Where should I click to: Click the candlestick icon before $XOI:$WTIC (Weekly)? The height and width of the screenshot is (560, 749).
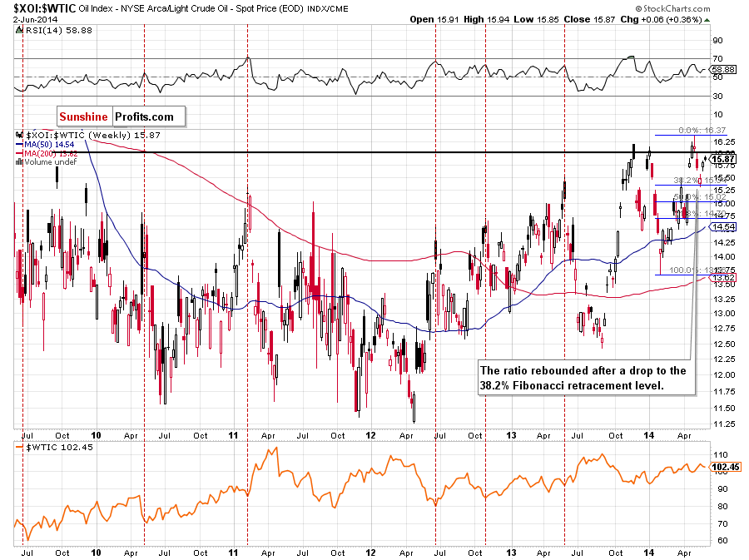click(x=20, y=135)
